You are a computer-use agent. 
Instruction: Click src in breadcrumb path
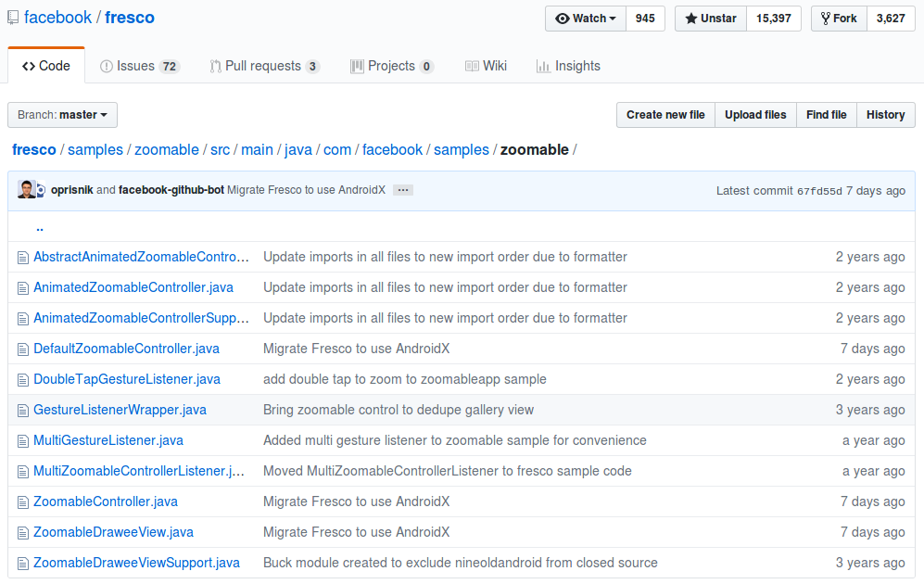pyautogui.click(x=220, y=149)
